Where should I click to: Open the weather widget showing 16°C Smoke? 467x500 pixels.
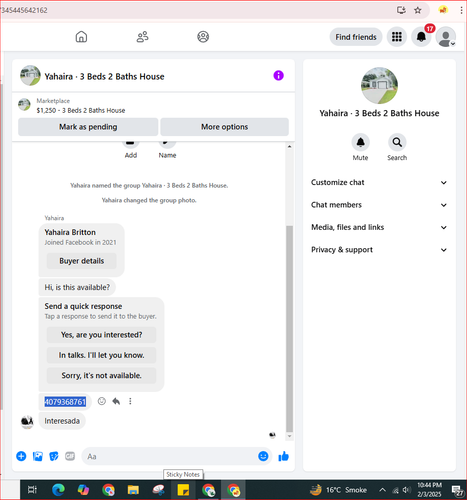coord(339,490)
